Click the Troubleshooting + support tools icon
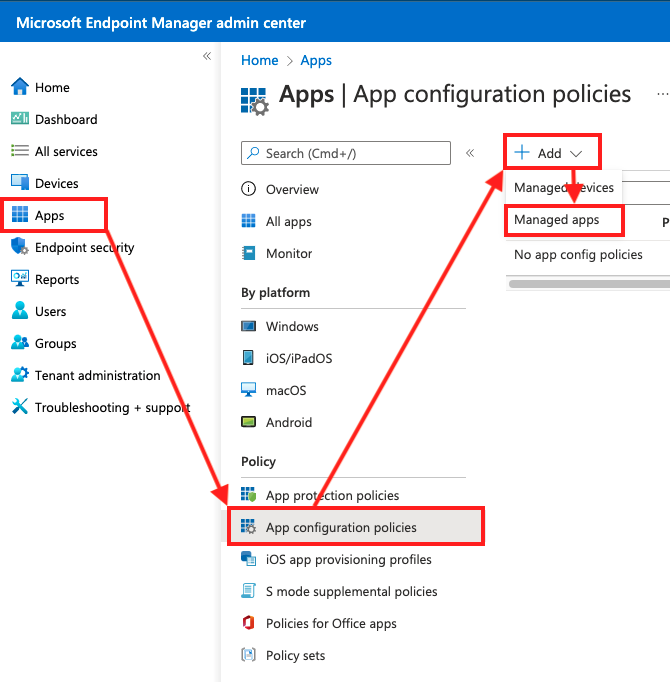The height and width of the screenshot is (682, 670). [x=20, y=407]
